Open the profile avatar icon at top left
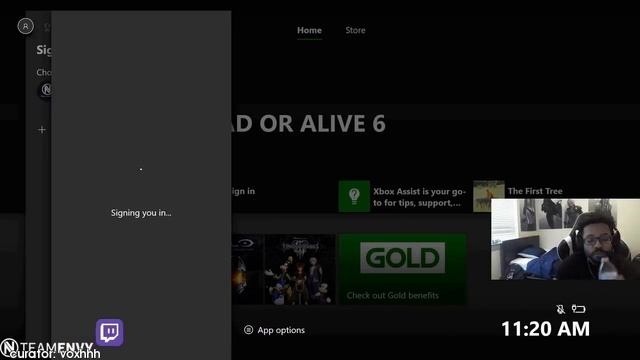The image size is (640, 360). (26, 27)
